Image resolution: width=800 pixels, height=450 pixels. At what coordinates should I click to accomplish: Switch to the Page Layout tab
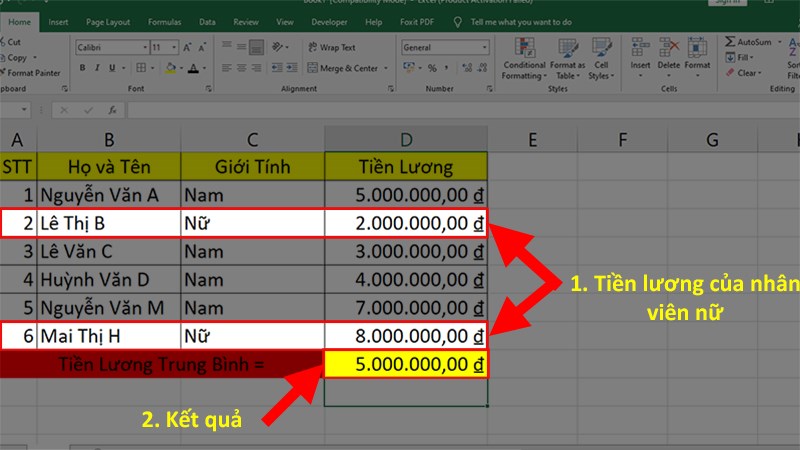pos(108,22)
